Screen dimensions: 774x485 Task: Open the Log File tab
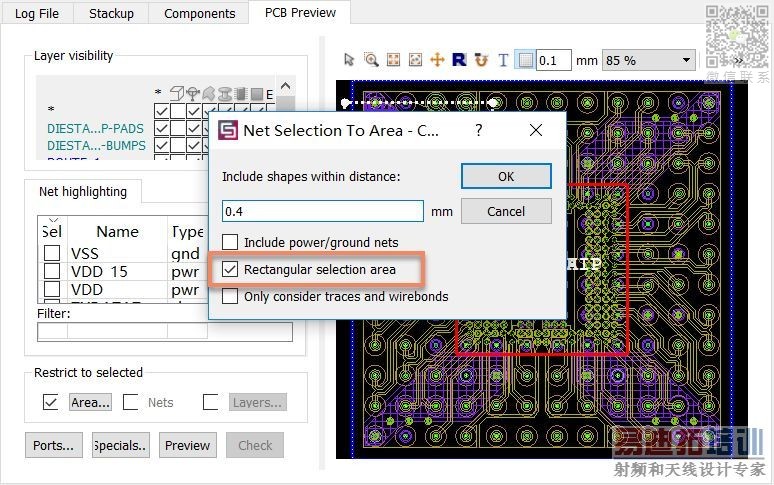coord(37,13)
